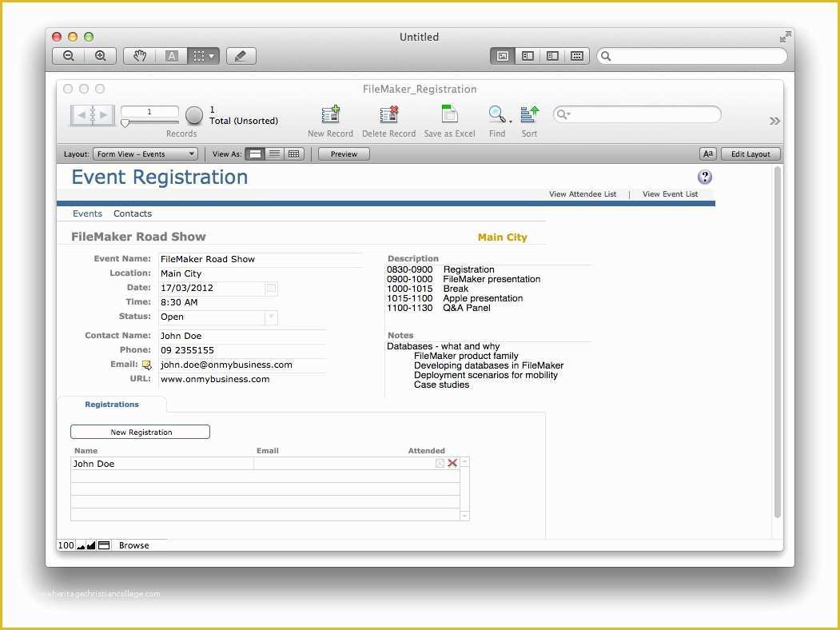The image size is (840, 630).
Task: Click the zoom out mountain icon in status bar
Action: (81, 545)
